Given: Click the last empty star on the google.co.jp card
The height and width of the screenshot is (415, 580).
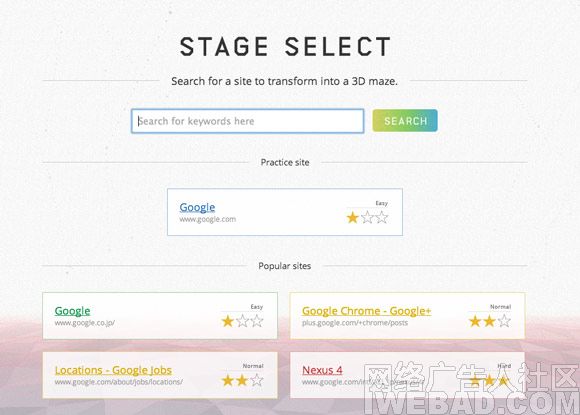Looking at the screenshot, I should click(256, 321).
